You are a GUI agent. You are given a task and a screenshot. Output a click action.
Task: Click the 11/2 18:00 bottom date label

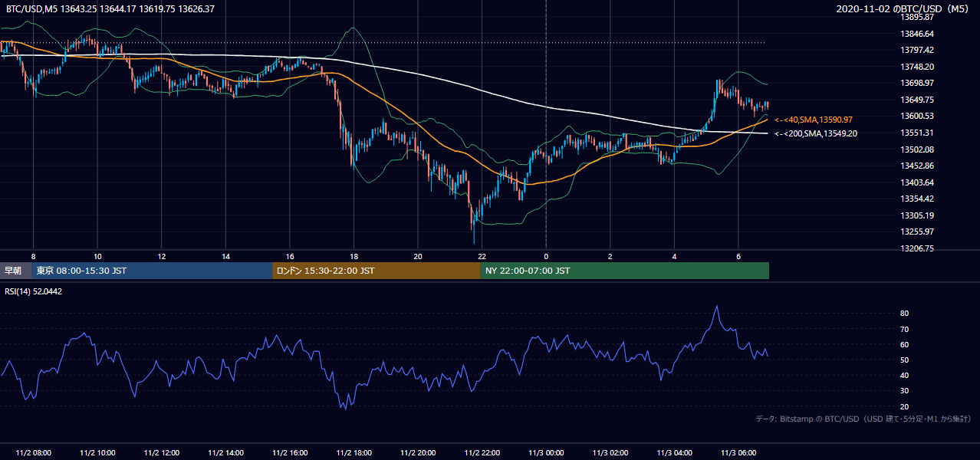[x=354, y=452]
